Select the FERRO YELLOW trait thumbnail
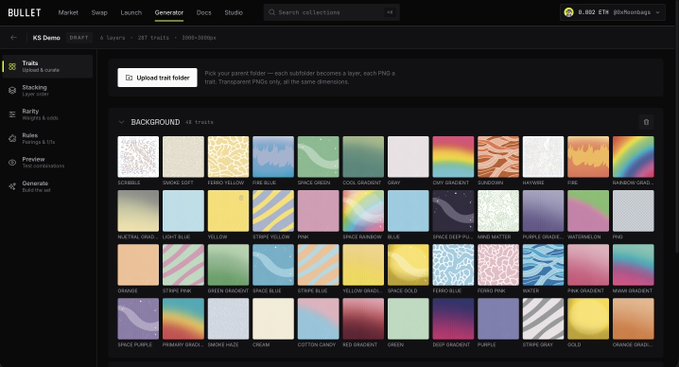The height and width of the screenshot is (367, 679). (x=228, y=157)
